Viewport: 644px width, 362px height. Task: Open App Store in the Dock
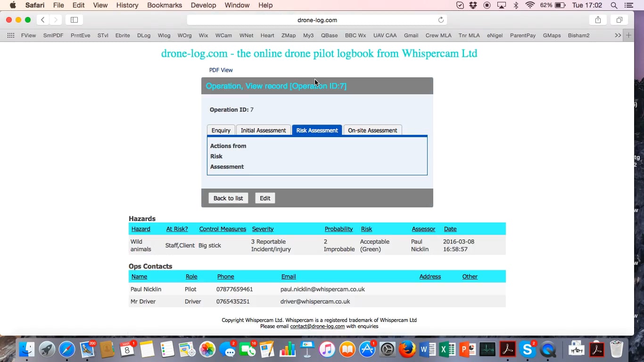coord(367,350)
